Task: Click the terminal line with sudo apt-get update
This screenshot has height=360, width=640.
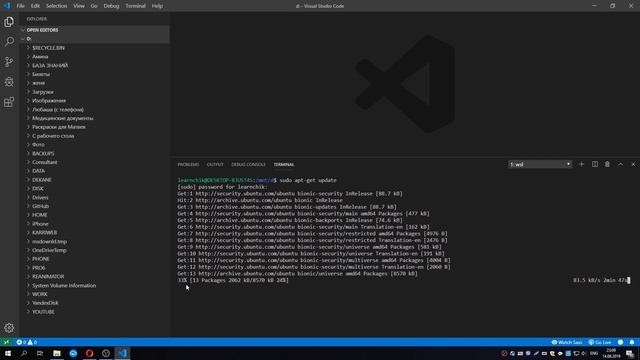Action: click(x=257, y=180)
